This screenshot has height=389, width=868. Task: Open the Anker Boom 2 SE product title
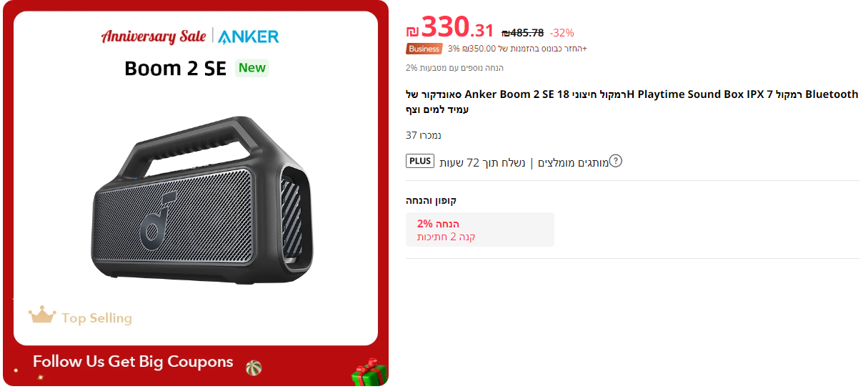click(632, 102)
